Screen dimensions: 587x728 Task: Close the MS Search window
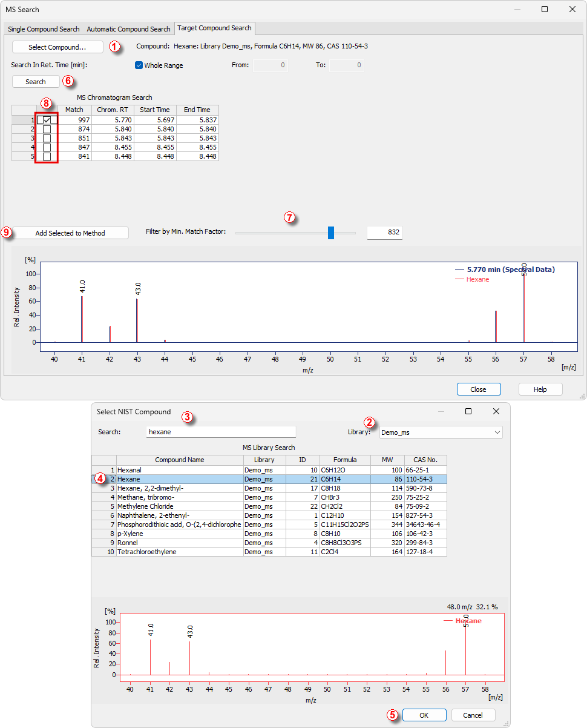pyautogui.click(x=572, y=9)
